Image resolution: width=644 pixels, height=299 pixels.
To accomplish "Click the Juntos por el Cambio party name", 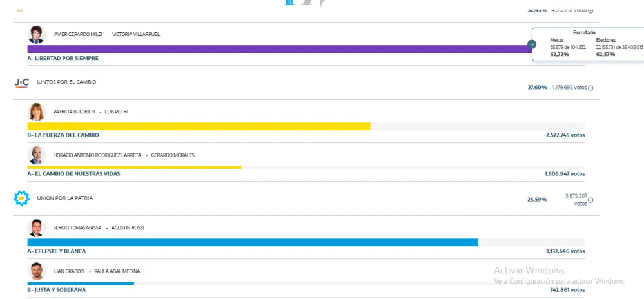I will point(66,82).
